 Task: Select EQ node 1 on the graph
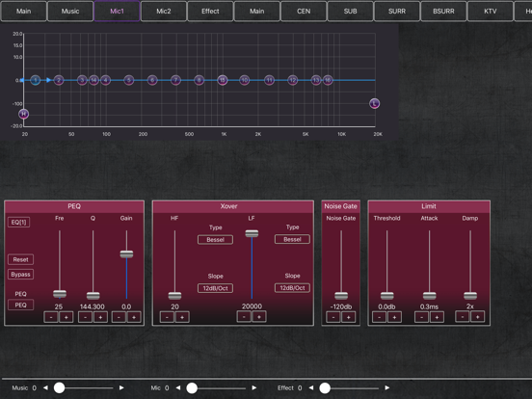[x=36, y=80]
